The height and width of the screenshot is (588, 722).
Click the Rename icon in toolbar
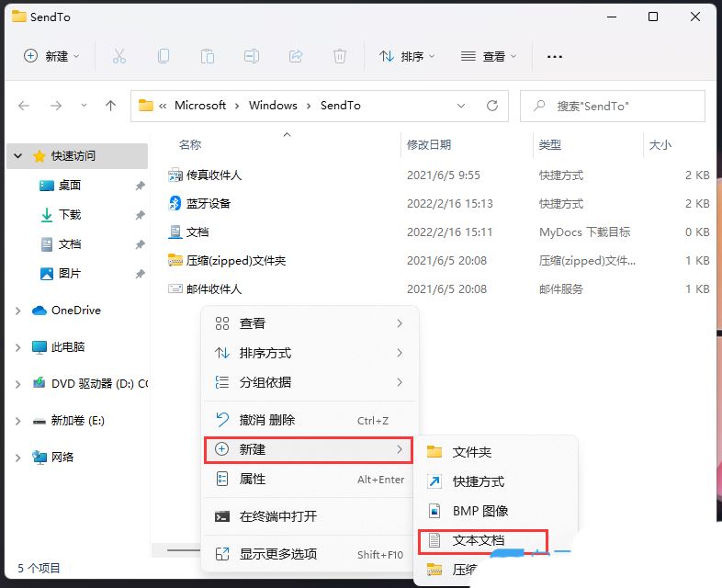pos(252,56)
